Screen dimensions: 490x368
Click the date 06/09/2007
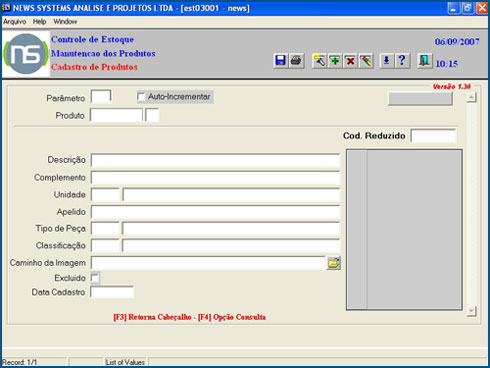tap(457, 42)
